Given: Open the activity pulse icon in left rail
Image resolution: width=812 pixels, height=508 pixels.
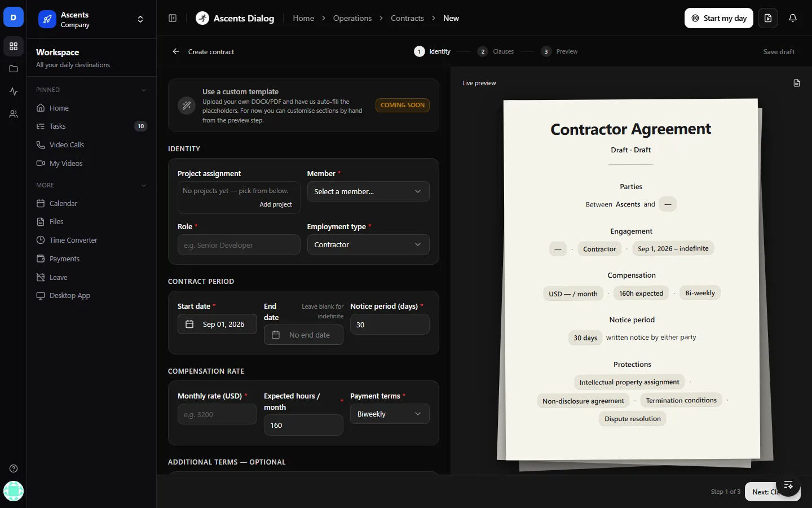Looking at the screenshot, I should 14,91.
